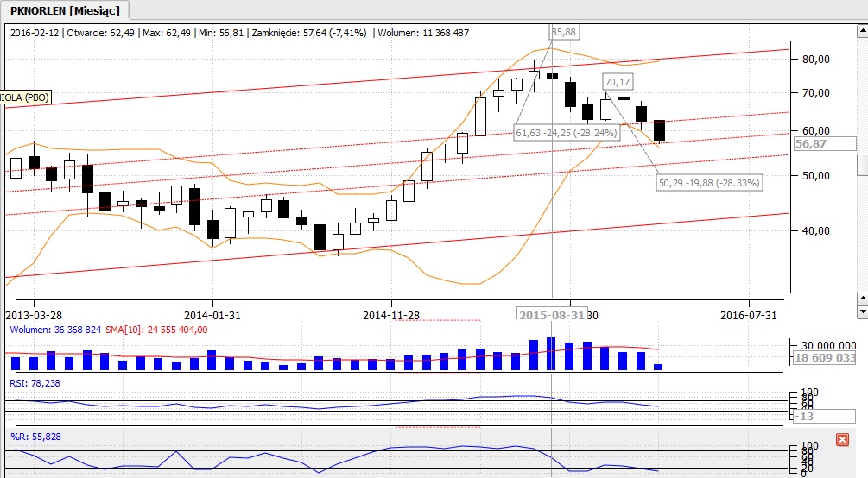Click the 2013-03-28 date axis label
The width and height of the screenshot is (868, 478).
coord(34,315)
